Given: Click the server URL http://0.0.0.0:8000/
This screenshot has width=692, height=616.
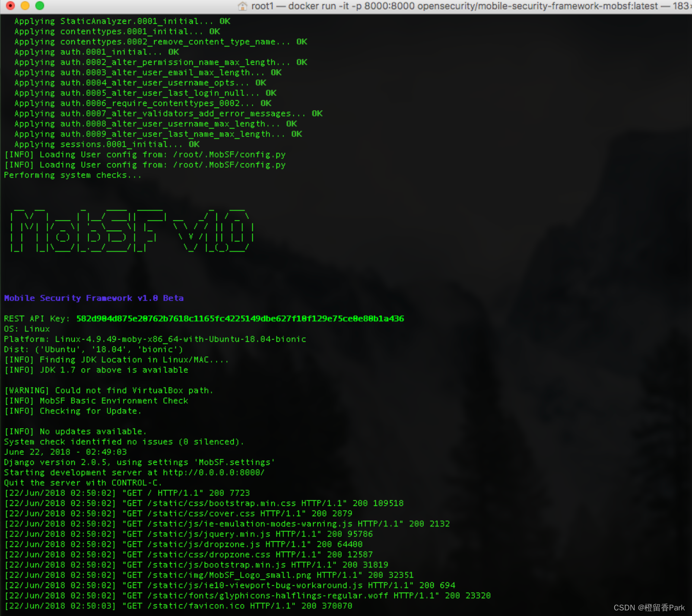Looking at the screenshot, I should point(214,473).
